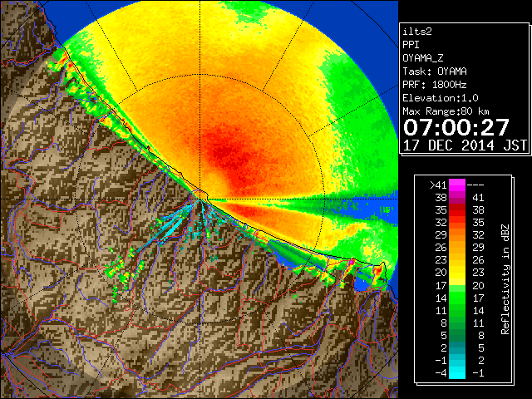The height and width of the screenshot is (399, 532).
Task: Select the "Elevation:1.0" value
Action: point(441,98)
